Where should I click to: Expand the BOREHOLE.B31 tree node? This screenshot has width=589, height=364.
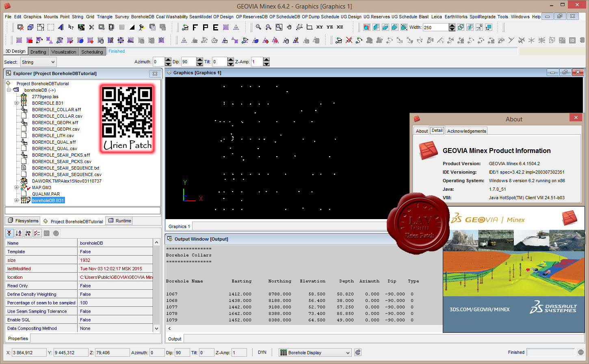point(16,103)
